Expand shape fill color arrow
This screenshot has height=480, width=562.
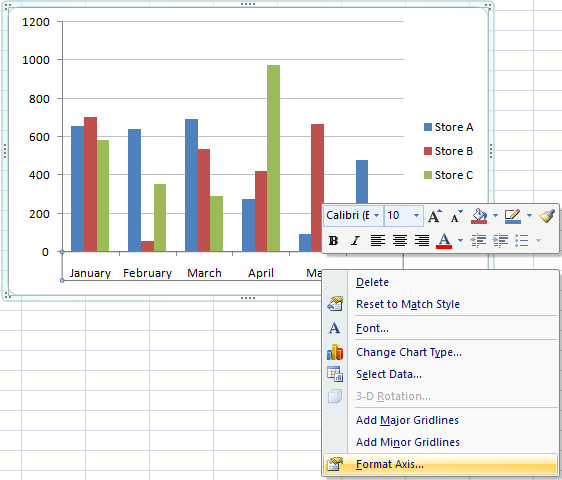click(x=495, y=216)
